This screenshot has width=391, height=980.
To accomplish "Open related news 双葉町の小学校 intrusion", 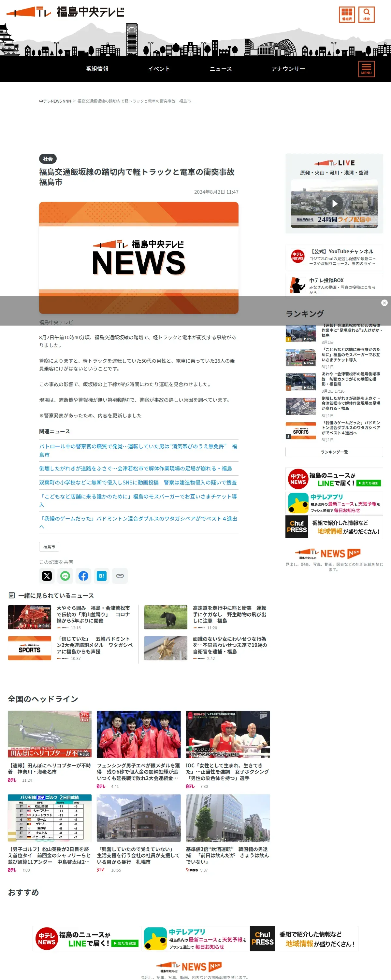I will click(x=138, y=483).
